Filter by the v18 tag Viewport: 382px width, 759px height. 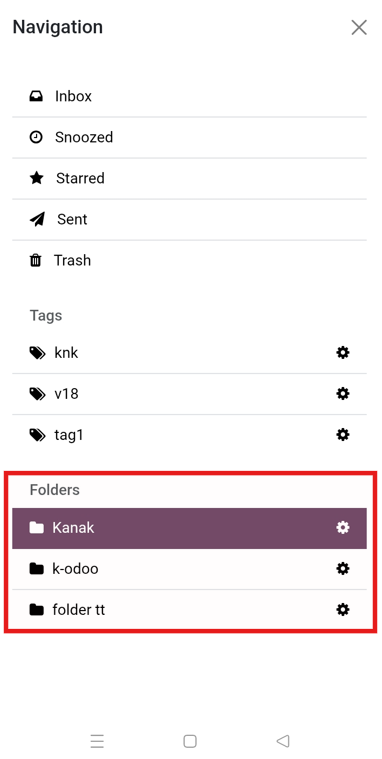(x=189, y=394)
